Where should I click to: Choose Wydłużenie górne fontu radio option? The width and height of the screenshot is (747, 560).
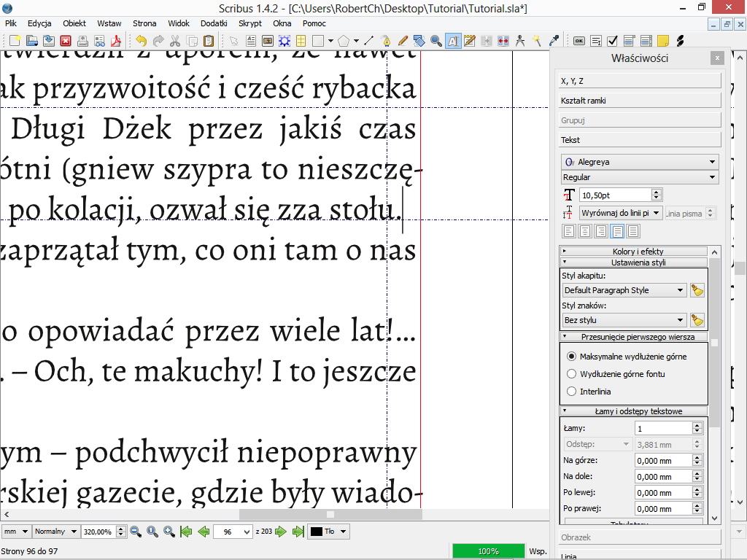(572, 374)
